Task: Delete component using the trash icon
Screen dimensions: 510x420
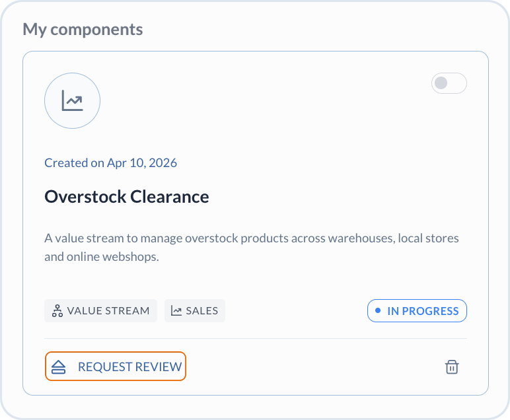Action: pos(452,367)
